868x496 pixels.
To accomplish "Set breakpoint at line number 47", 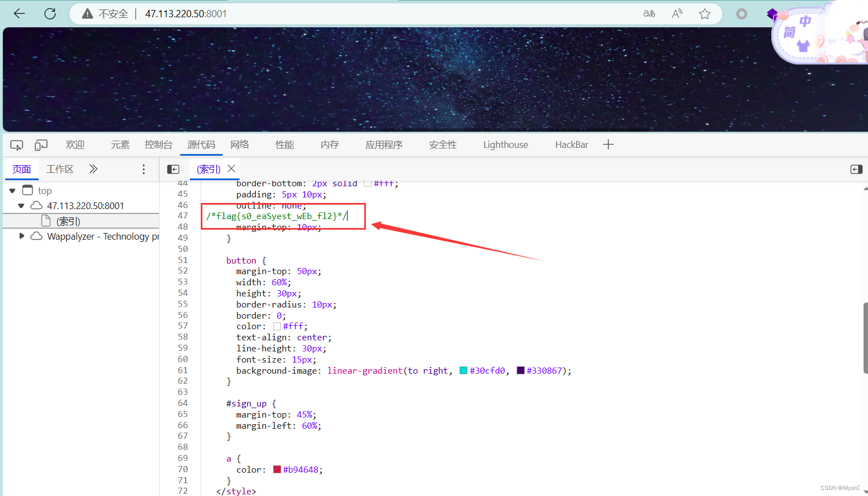I will [x=183, y=216].
